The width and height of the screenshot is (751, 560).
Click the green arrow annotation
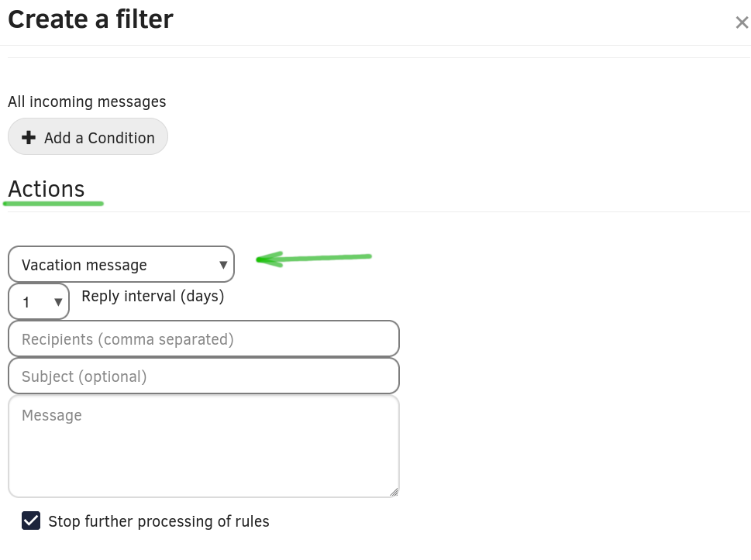[x=314, y=259]
